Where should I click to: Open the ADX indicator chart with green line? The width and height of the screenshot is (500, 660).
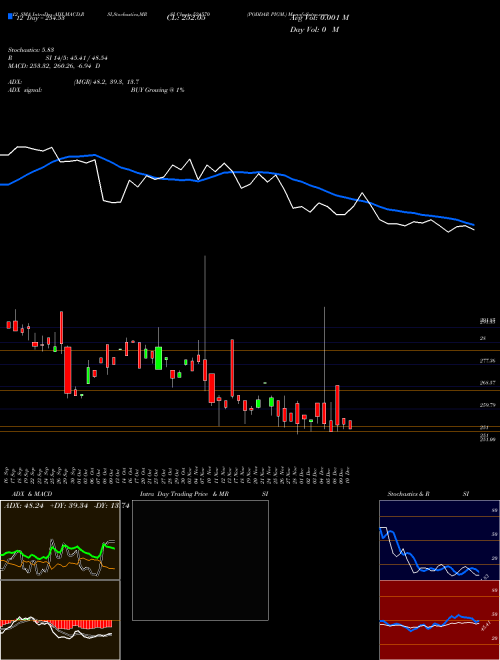tap(60, 540)
